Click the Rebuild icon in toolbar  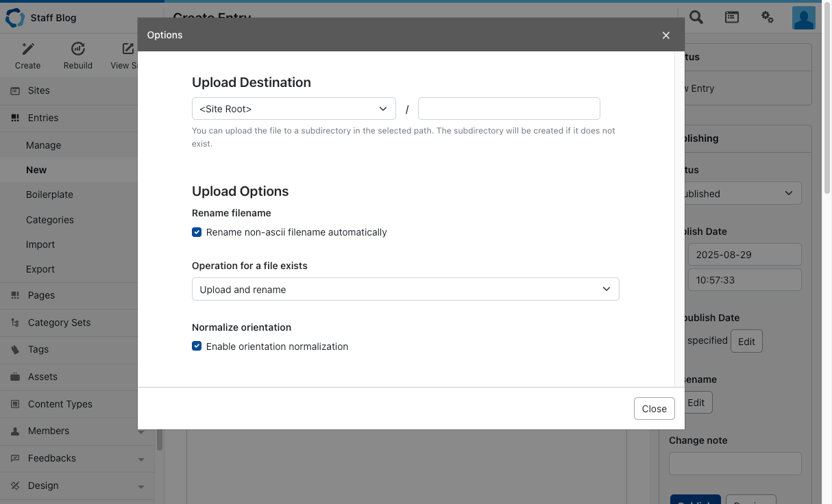78,49
